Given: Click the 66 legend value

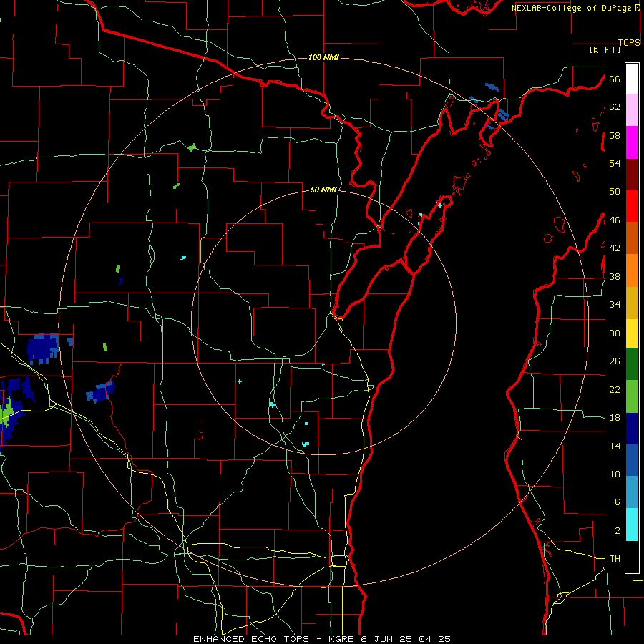Looking at the screenshot, I should click(615, 79).
